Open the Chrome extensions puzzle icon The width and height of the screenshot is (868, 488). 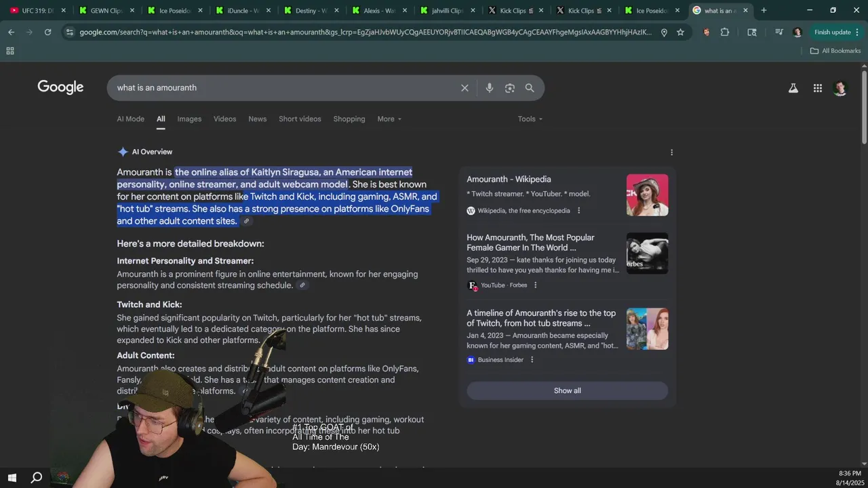(x=725, y=32)
